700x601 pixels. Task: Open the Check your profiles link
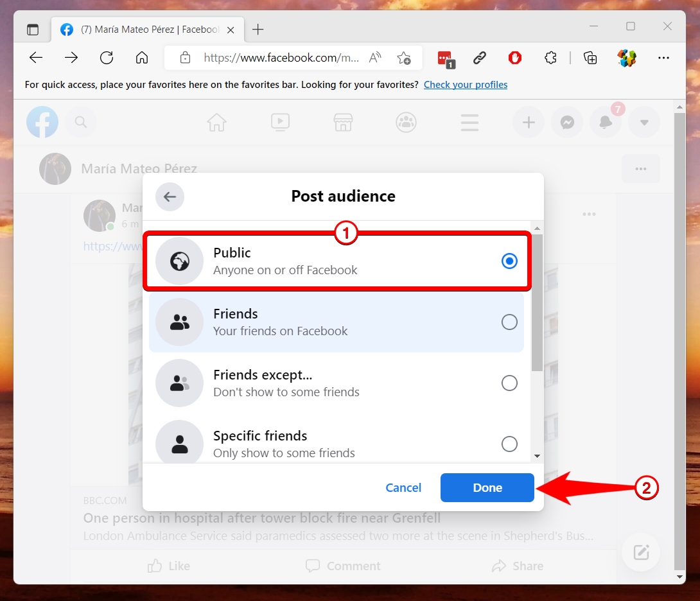tap(465, 85)
